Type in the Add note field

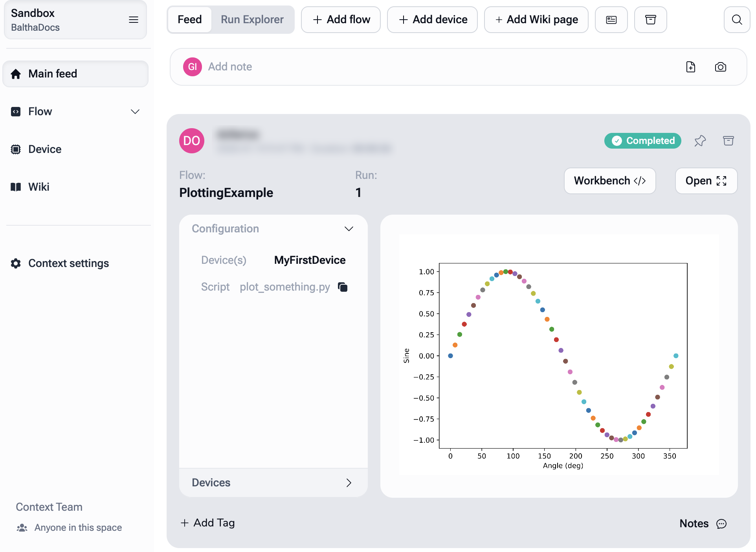point(432,67)
